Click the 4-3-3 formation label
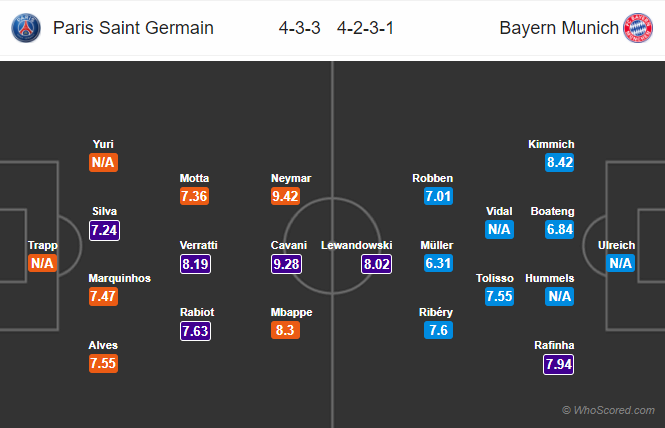Viewport: 665px width, 428px height. click(299, 28)
